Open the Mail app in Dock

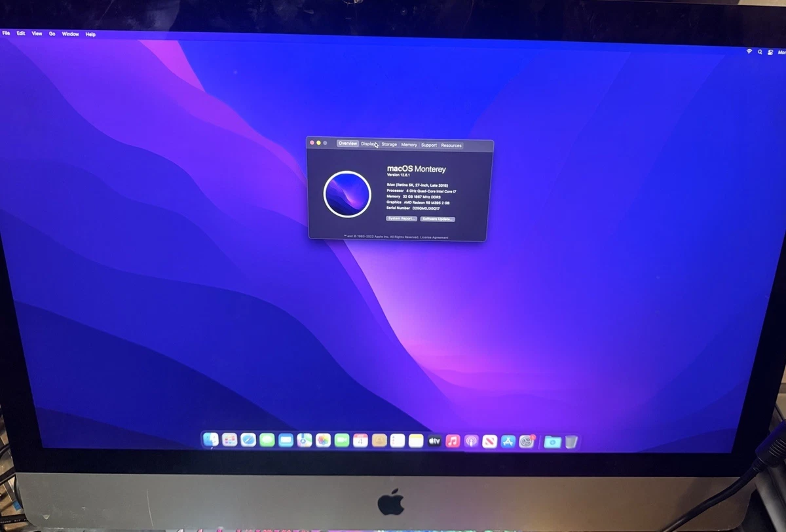coord(286,440)
